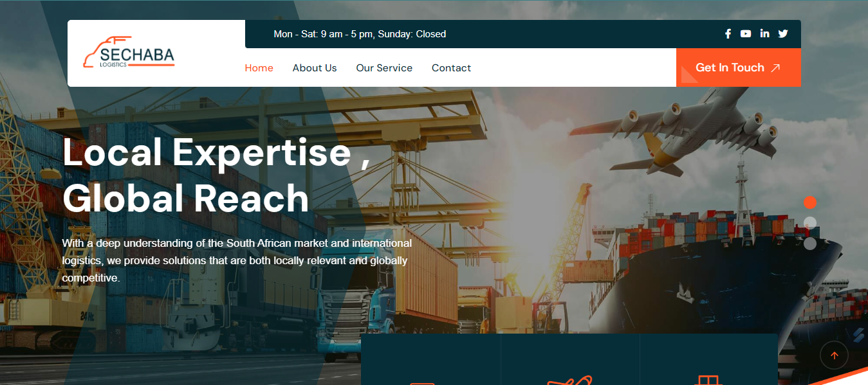
Task: Click the Mon - Sat opening hours text
Action: click(x=360, y=34)
